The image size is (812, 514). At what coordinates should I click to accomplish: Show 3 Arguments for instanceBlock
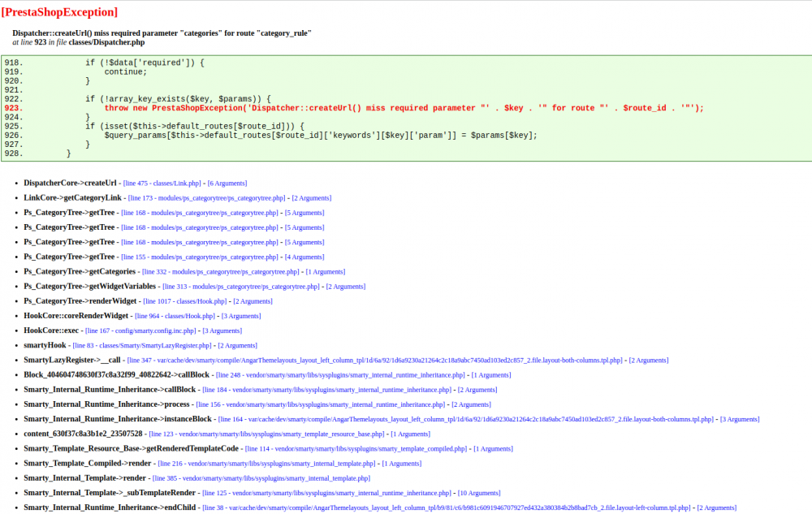pos(740,419)
